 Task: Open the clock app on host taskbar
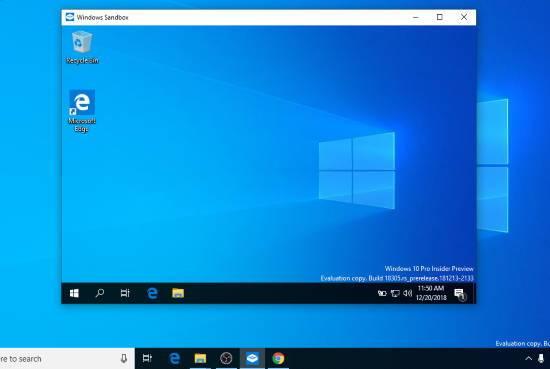point(226,358)
